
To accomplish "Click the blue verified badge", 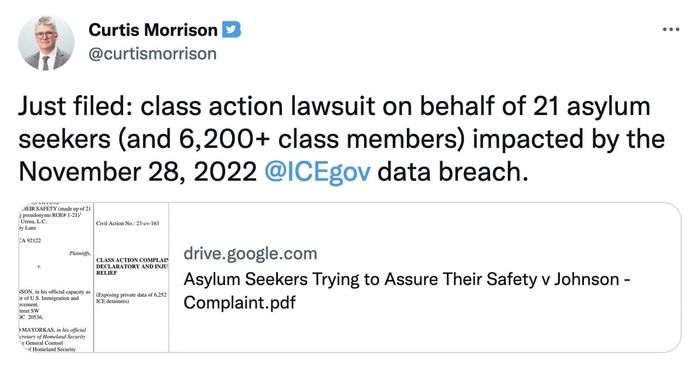I will pos(232,30).
